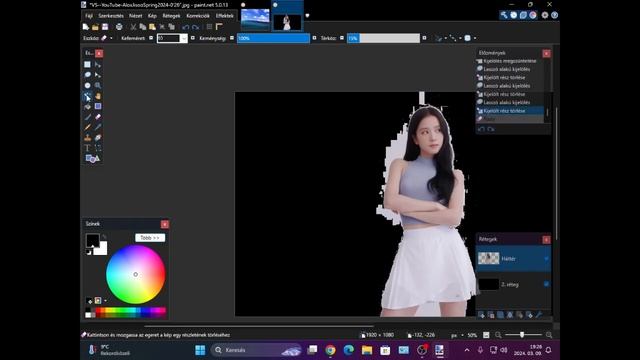Toggle the History window clock button

513,15
